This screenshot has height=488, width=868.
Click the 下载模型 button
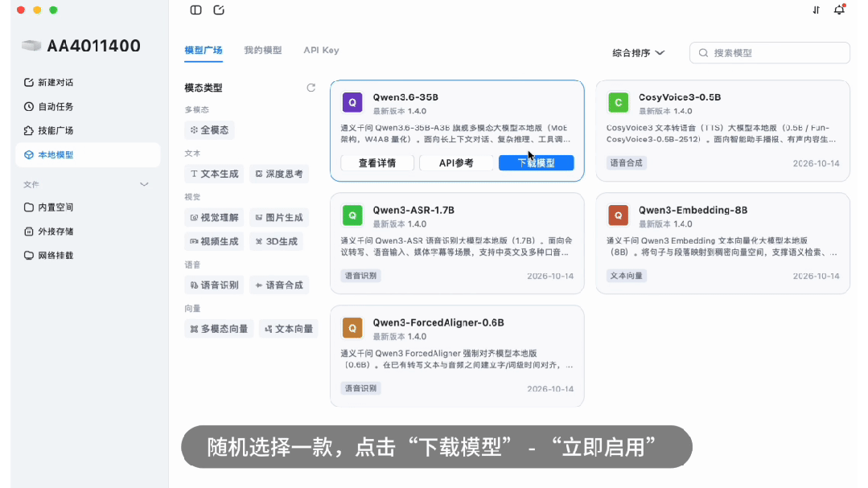536,162
